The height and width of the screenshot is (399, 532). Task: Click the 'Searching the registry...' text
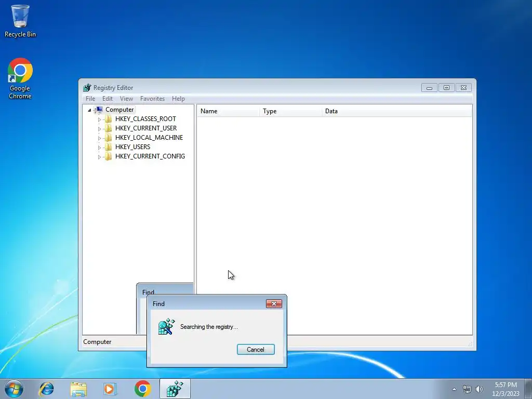point(209,327)
